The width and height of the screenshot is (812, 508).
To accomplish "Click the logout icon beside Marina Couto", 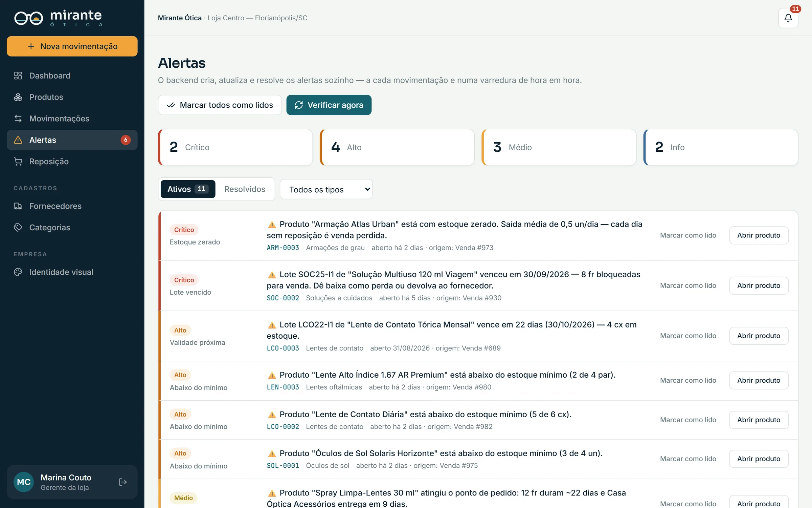I will pos(123,482).
